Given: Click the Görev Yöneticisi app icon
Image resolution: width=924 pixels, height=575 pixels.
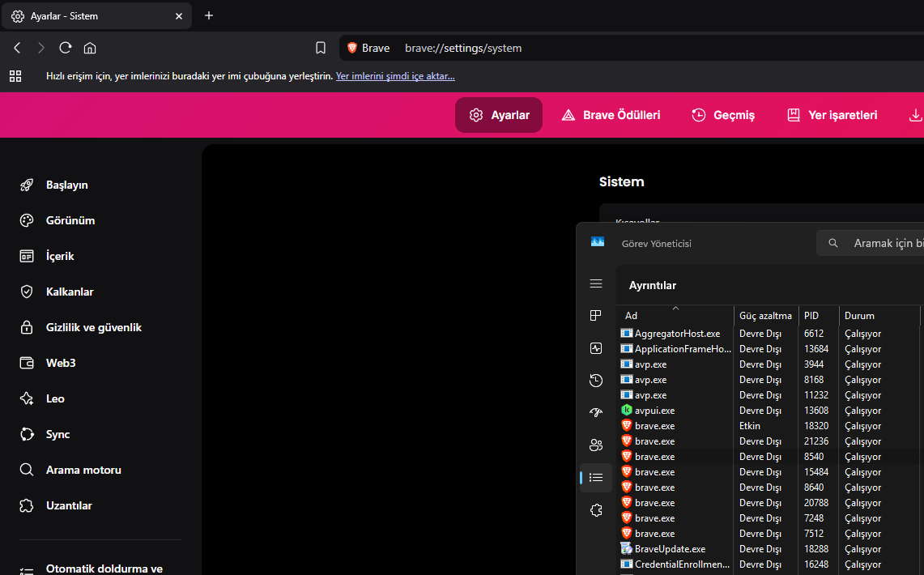Looking at the screenshot, I should [598, 242].
